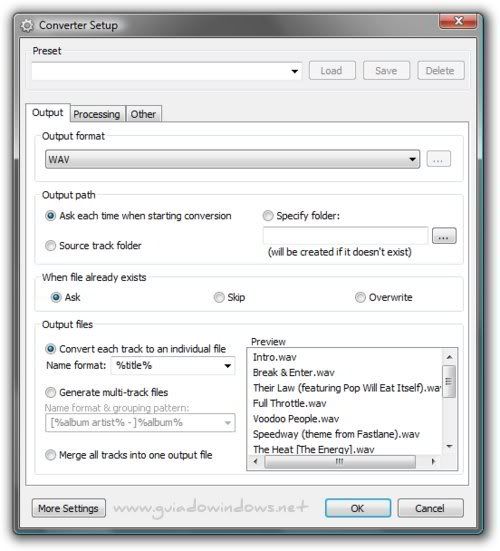Switch to the Processing tab
500x551 pixels.
pyautogui.click(x=97, y=114)
